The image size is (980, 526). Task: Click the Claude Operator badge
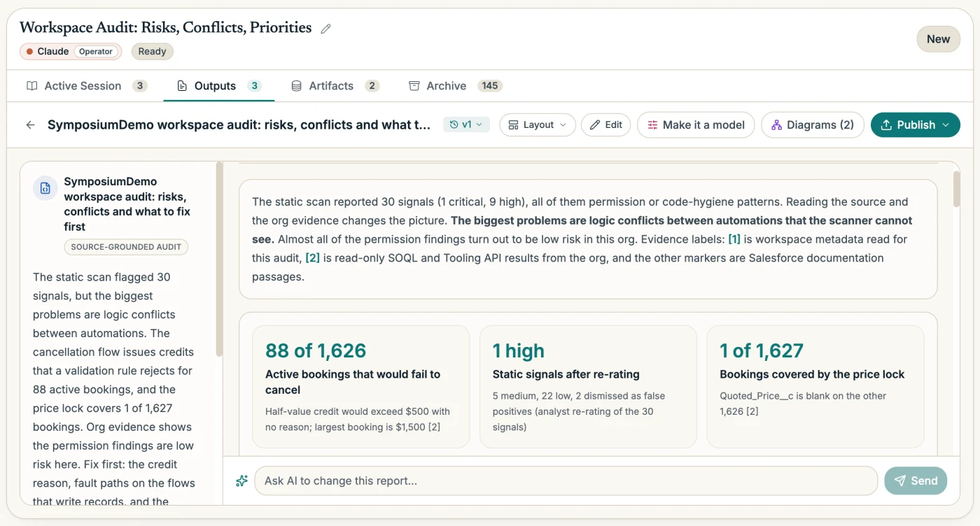(x=71, y=52)
